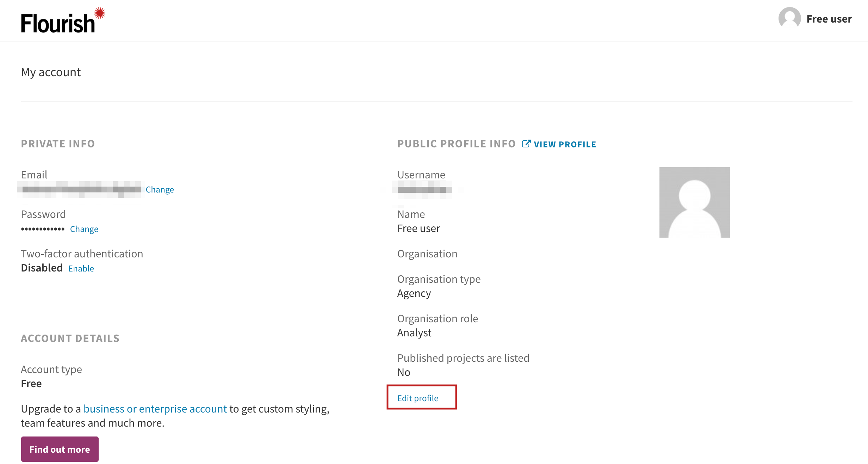This screenshot has height=464, width=868.
Task: Click the Flourish logo
Action: (58, 23)
